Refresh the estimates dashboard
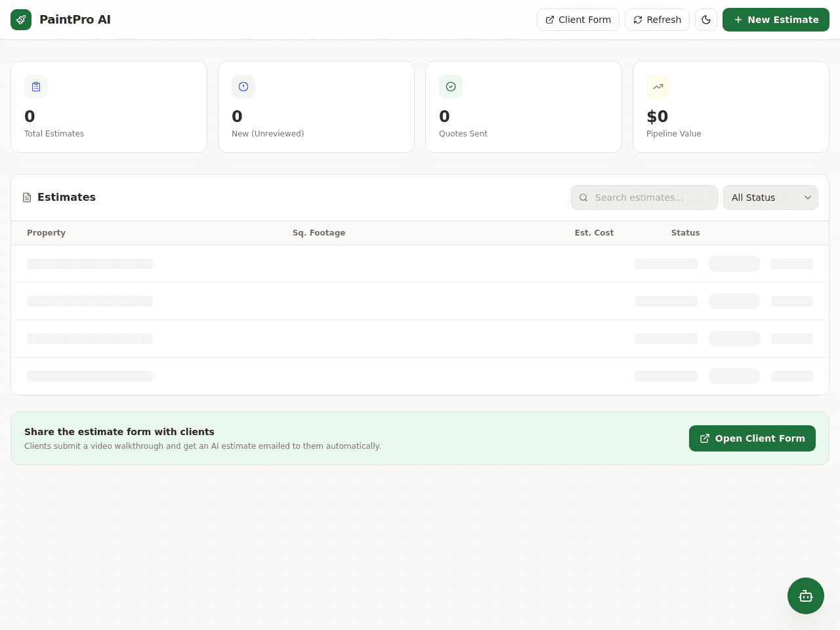 657,20
